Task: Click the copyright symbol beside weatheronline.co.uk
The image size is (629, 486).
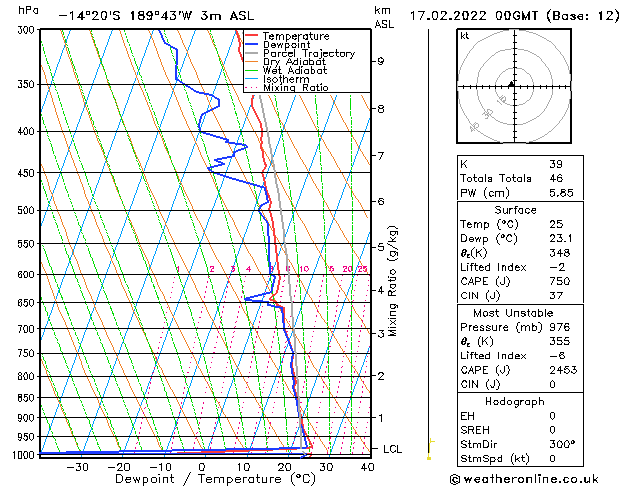Action: pyautogui.click(x=457, y=479)
